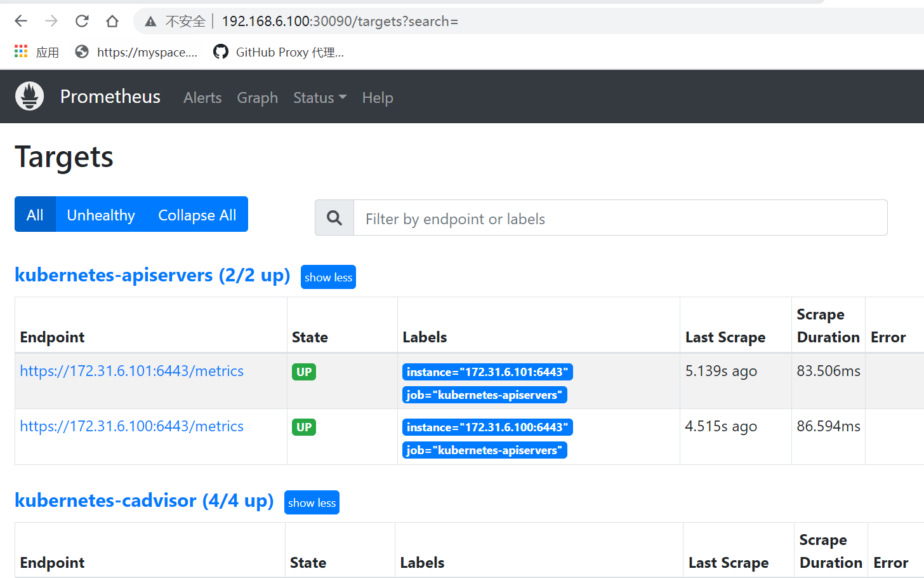Open the 172.31.6.100:6443 metrics endpoint
The image size is (924, 578).
coord(132,426)
